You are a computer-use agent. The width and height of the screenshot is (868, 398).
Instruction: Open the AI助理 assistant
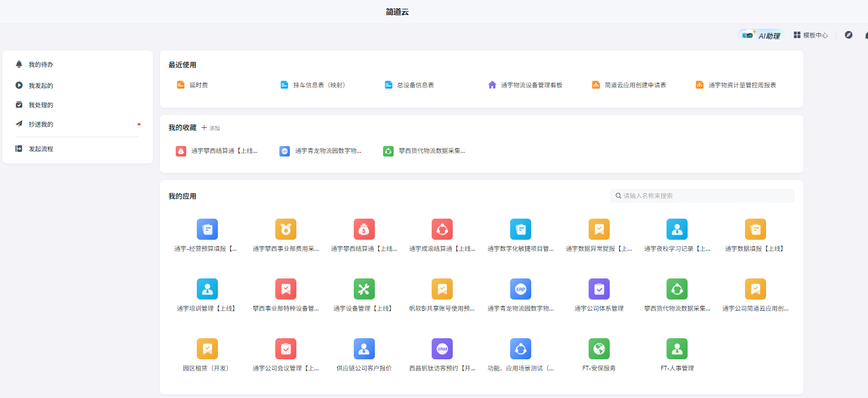[x=761, y=35]
